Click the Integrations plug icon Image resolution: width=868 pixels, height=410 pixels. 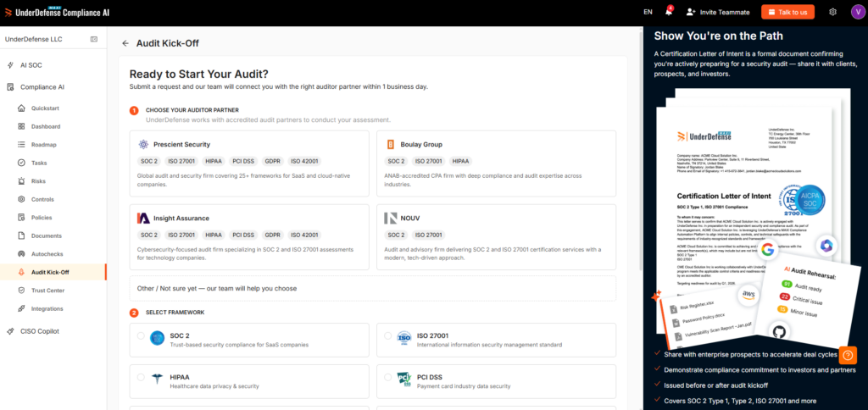coord(21,308)
